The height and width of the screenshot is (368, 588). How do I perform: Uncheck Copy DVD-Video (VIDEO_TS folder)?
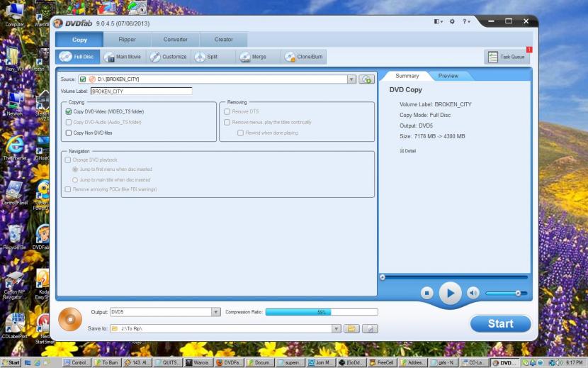point(69,111)
